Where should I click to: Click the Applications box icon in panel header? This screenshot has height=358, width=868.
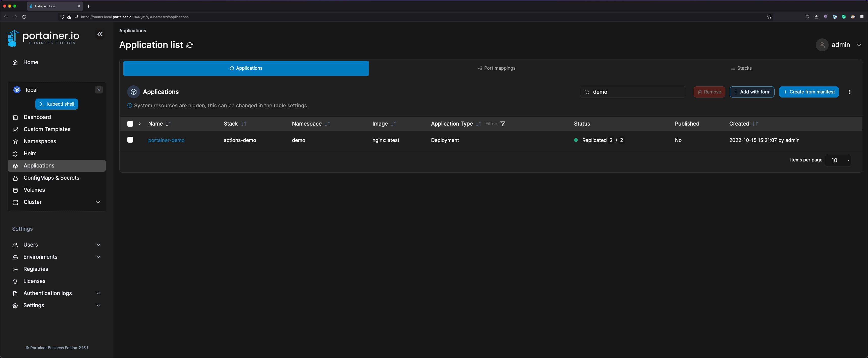point(133,92)
